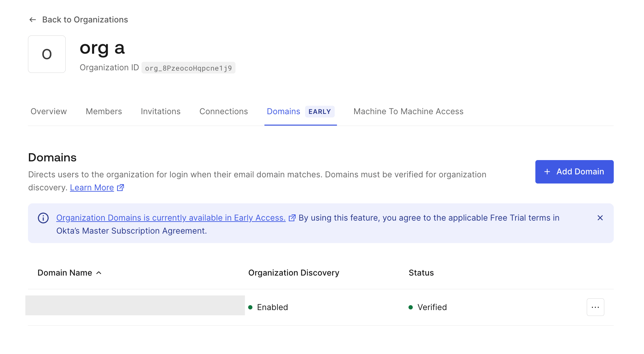Open the Learn More link

[92, 187]
